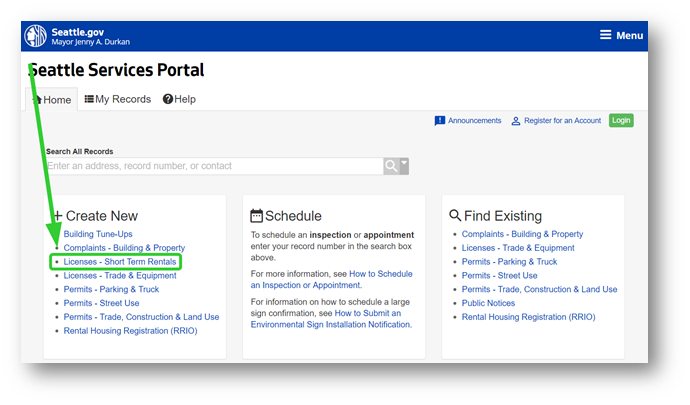Find existing Complaints - Building & Property

(522, 234)
